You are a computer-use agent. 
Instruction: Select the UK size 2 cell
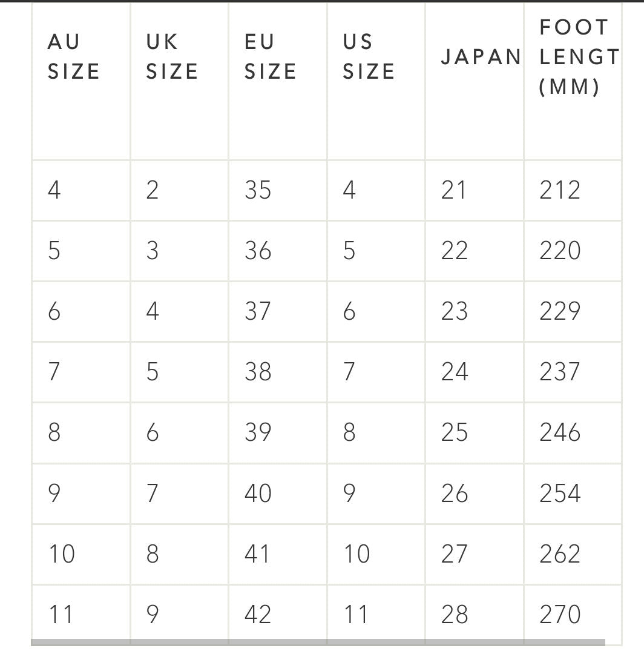153,191
